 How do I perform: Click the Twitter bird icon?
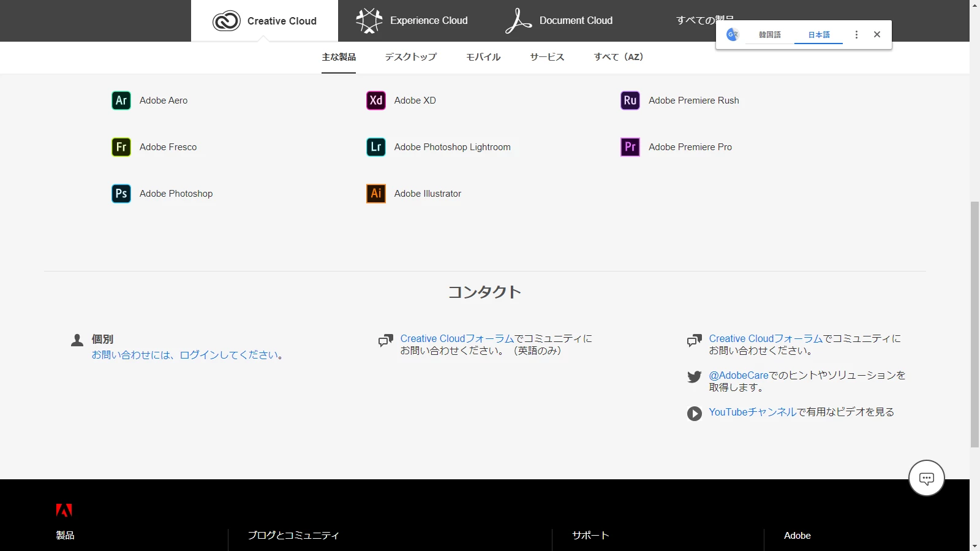pos(694,377)
